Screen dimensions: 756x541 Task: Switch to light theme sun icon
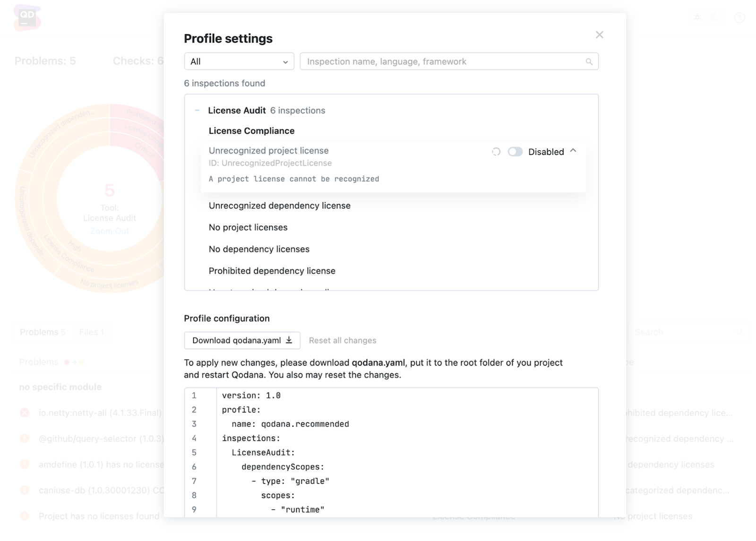point(697,18)
